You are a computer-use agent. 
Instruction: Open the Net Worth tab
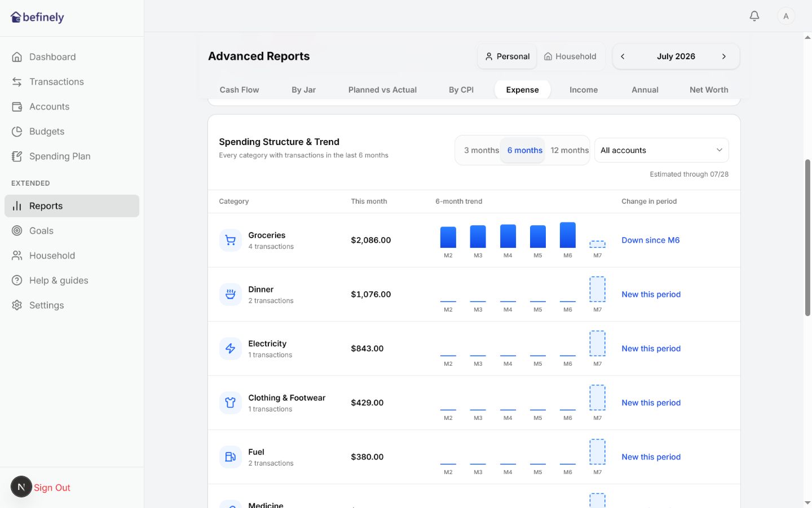(709, 90)
